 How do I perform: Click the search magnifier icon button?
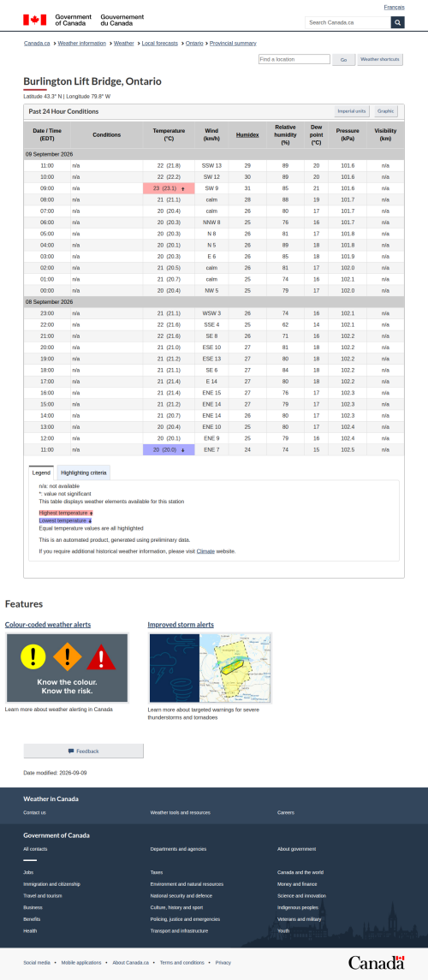397,22
